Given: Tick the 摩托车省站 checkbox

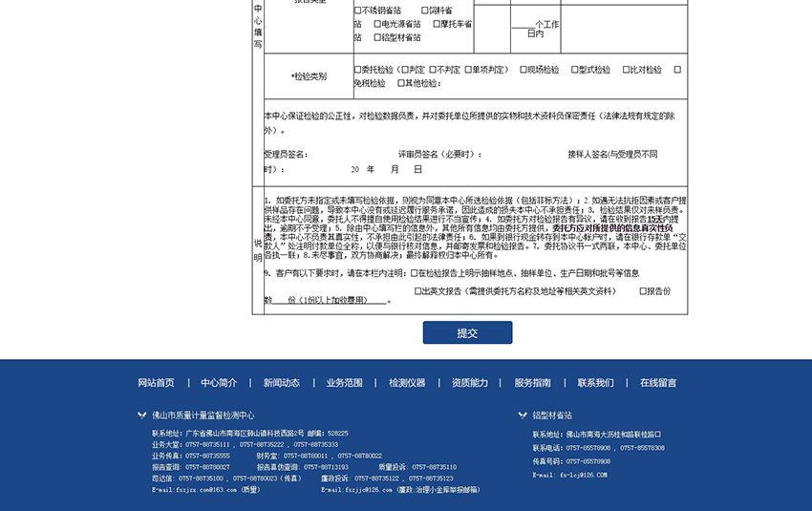Looking at the screenshot, I should (x=437, y=24).
